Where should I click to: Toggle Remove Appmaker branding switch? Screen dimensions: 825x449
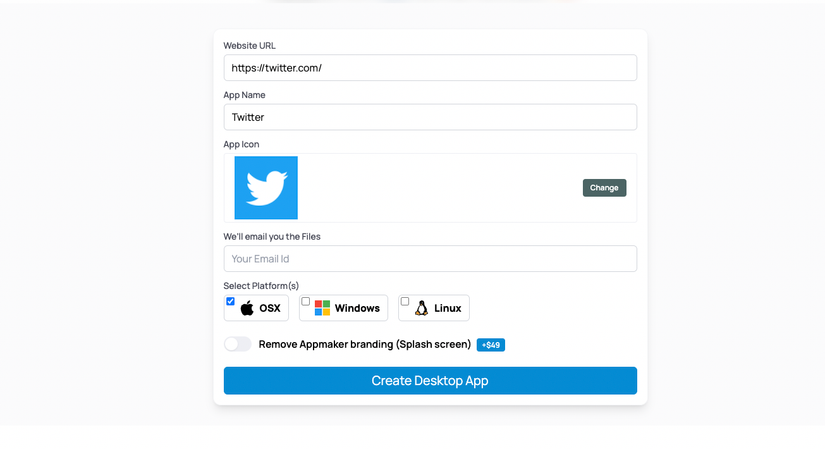pyautogui.click(x=238, y=344)
